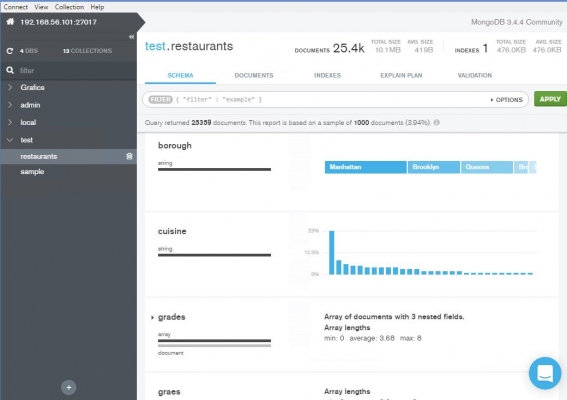Click the plus button to create database
The width and height of the screenshot is (567, 400).
click(x=69, y=387)
